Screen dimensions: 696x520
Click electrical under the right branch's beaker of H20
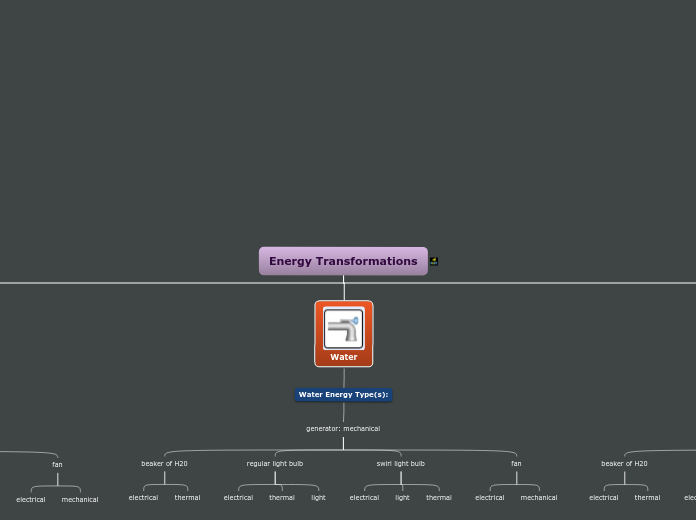604,498
